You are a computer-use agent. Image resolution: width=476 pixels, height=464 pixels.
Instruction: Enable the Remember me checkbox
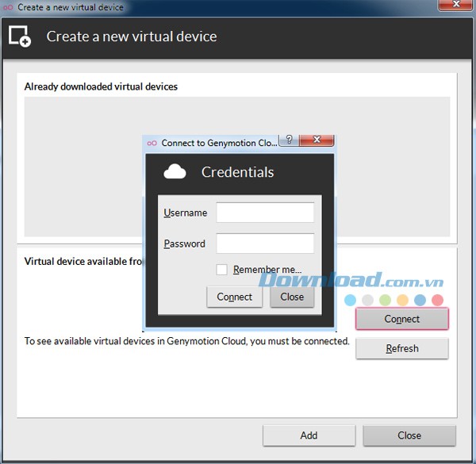pos(222,270)
